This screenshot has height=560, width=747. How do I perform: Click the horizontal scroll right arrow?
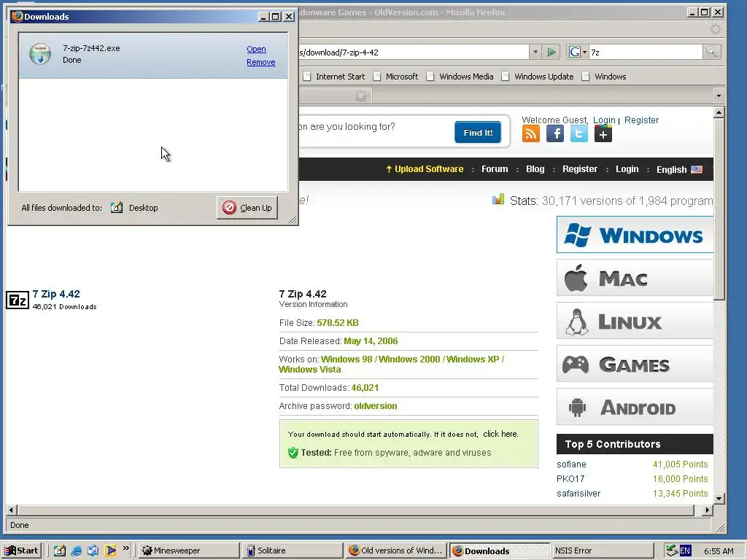708,510
